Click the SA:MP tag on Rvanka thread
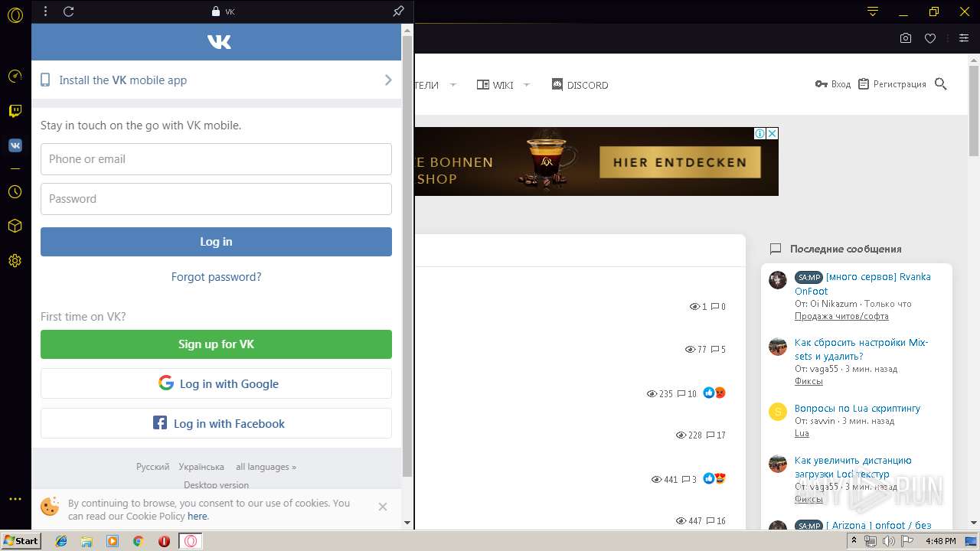This screenshot has width=980, height=551. [x=808, y=277]
